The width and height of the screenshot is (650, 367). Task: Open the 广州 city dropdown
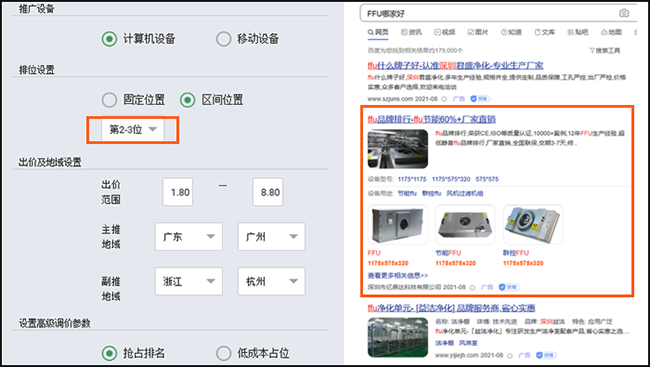coord(271,236)
